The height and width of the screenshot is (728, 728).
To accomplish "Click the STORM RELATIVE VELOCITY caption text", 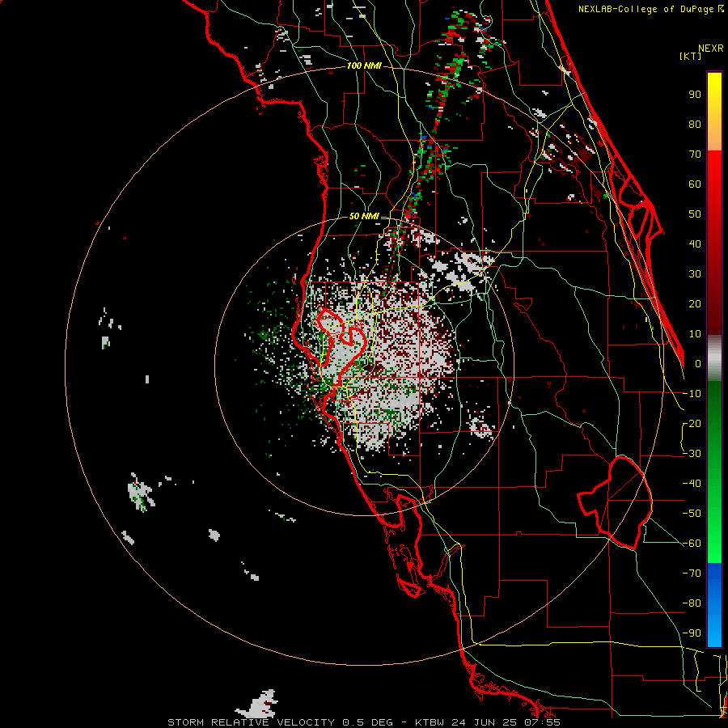I will (x=251, y=722).
